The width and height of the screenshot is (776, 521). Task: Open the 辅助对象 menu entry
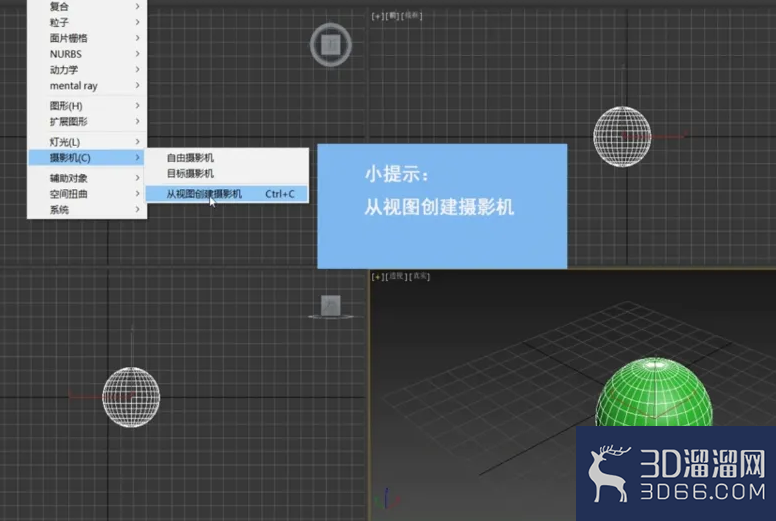tap(87, 178)
